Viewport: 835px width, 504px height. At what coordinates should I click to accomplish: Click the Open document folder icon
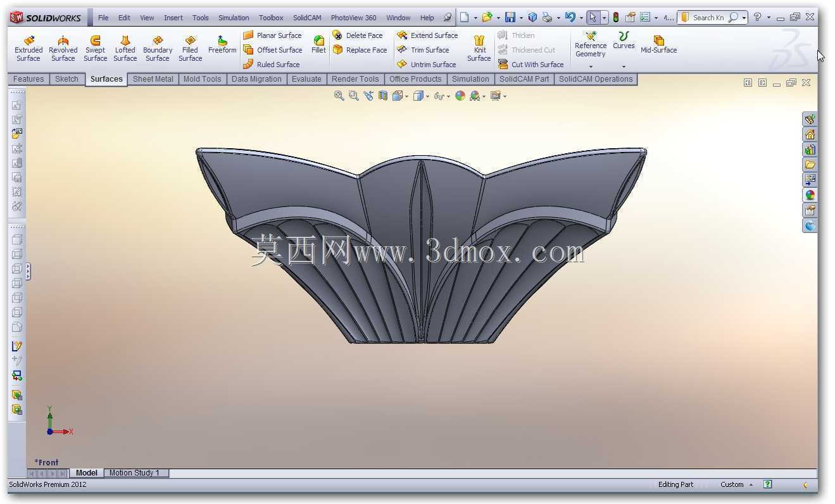[487, 18]
